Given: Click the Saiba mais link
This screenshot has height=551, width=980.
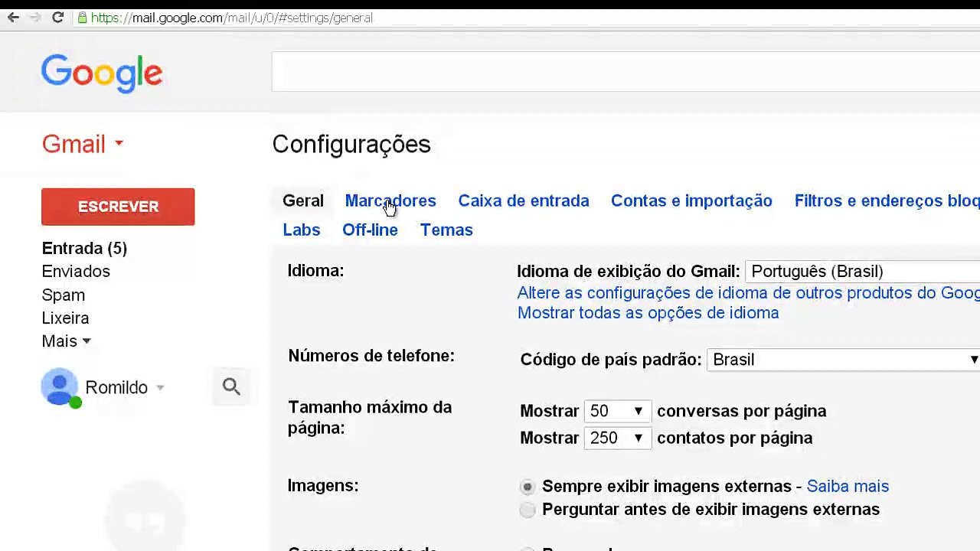Looking at the screenshot, I should click(x=848, y=486).
